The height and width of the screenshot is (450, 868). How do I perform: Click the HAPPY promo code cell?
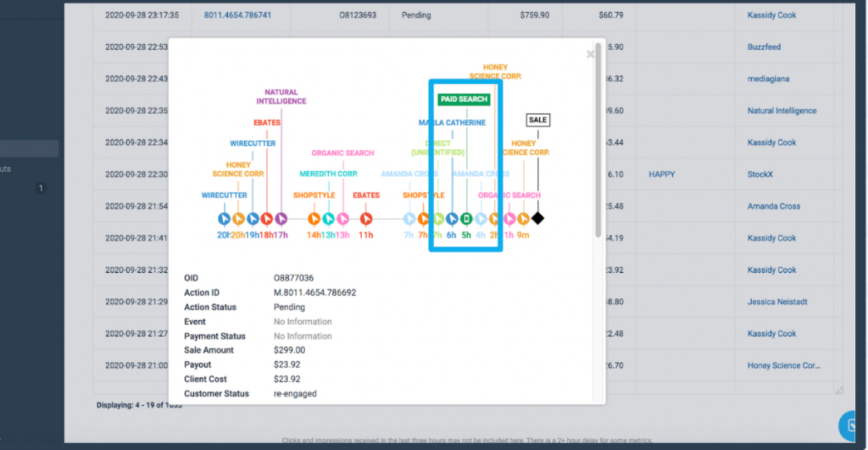662,174
